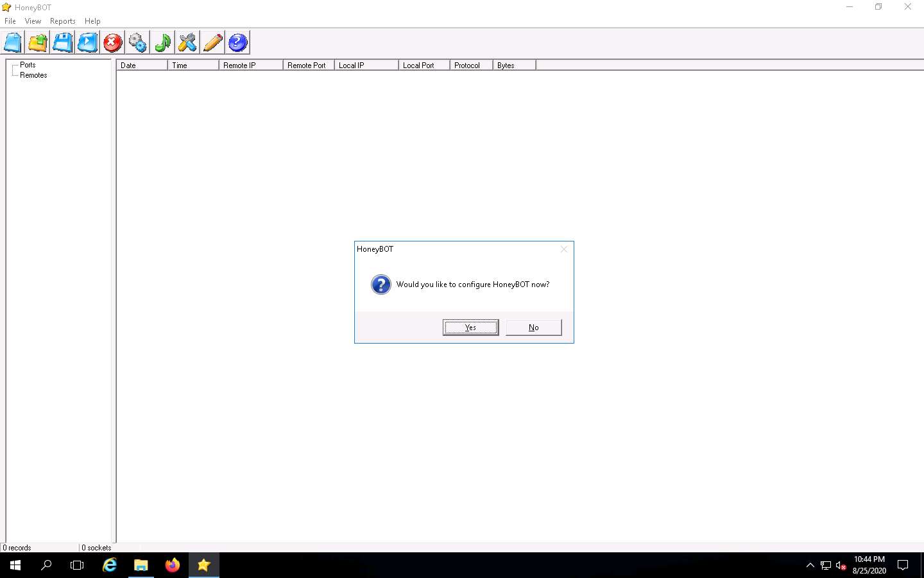This screenshot has width=924, height=578.
Task: Open the Windows Start menu
Action: [15, 565]
